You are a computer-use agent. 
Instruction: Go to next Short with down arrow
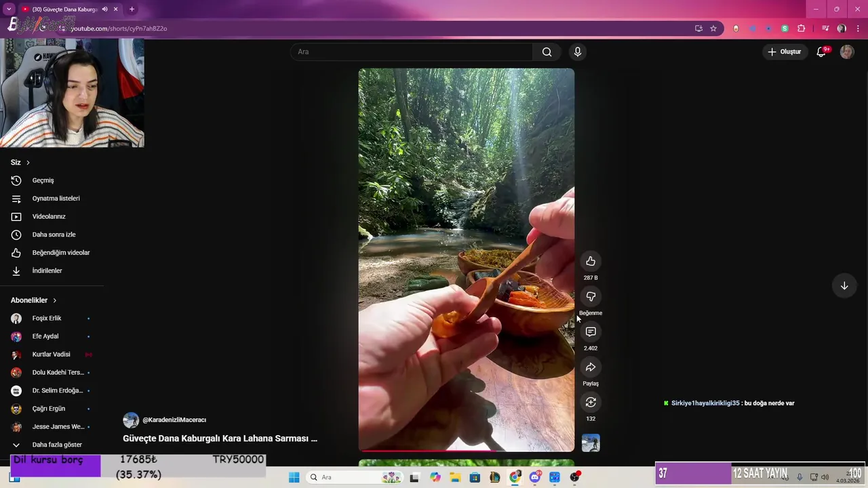(844, 286)
